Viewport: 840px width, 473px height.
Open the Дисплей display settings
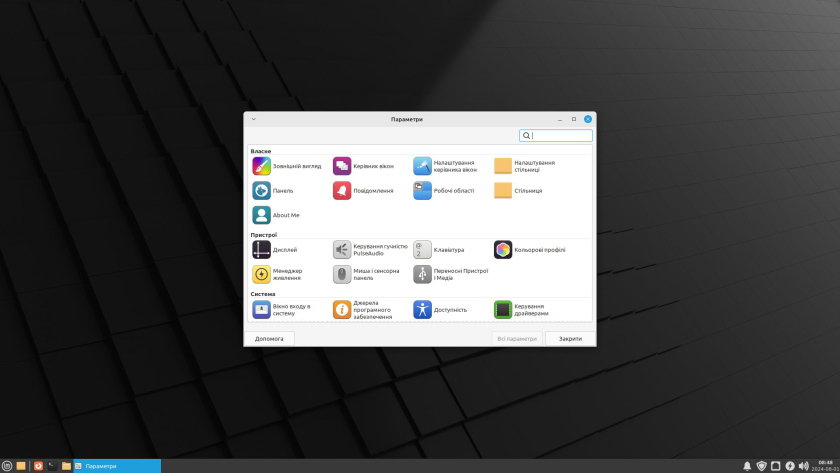coord(275,250)
